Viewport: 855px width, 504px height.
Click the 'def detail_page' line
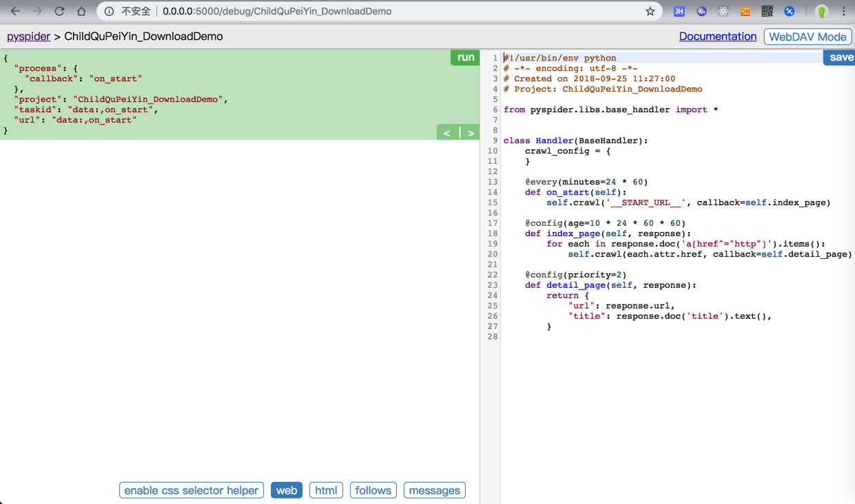click(610, 285)
